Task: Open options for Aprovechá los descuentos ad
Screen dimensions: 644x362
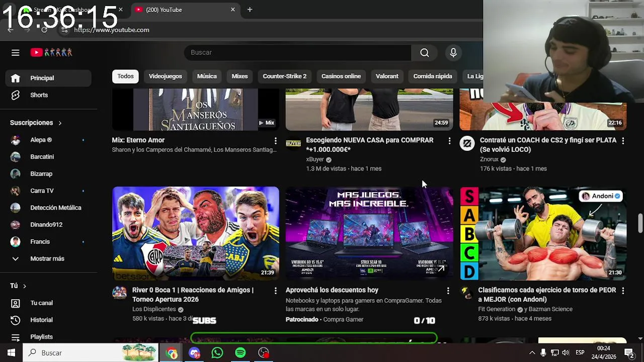Action: pyautogui.click(x=448, y=291)
